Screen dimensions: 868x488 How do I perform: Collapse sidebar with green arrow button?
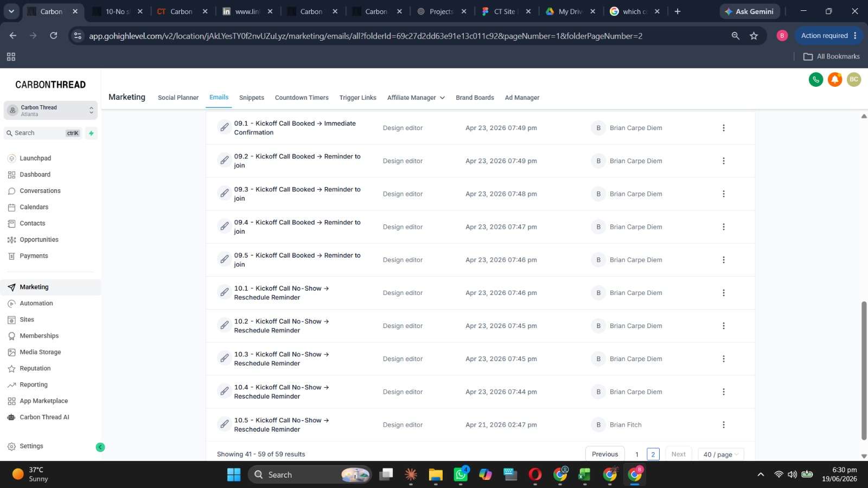coord(100,447)
